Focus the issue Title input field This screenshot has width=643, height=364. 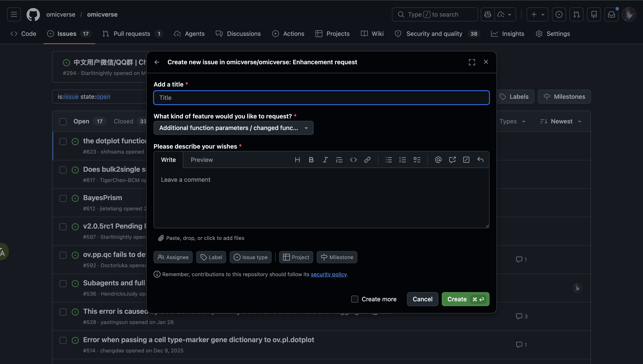click(321, 98)
